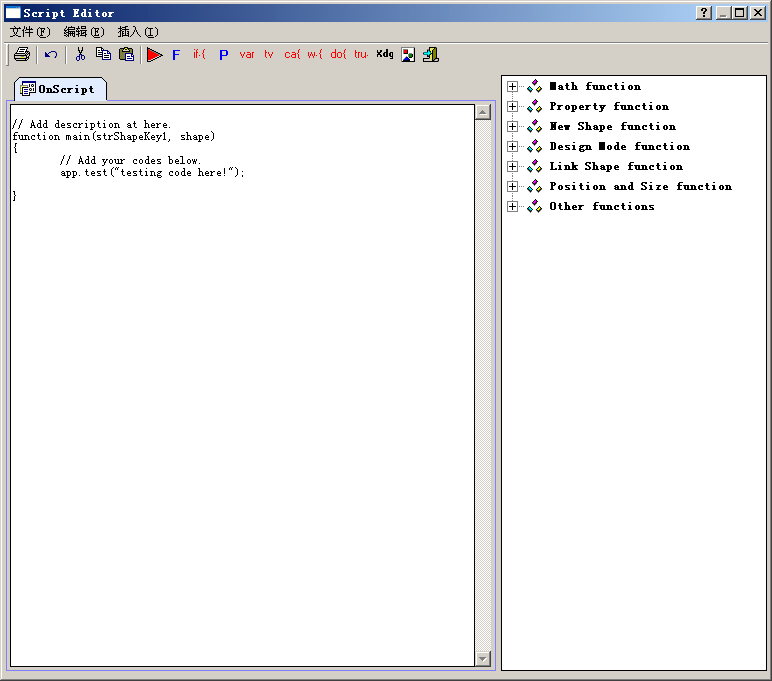Select 'New Shape function' tree label
The height and width of the screenshot is (681, 772).
click(612, 127)
